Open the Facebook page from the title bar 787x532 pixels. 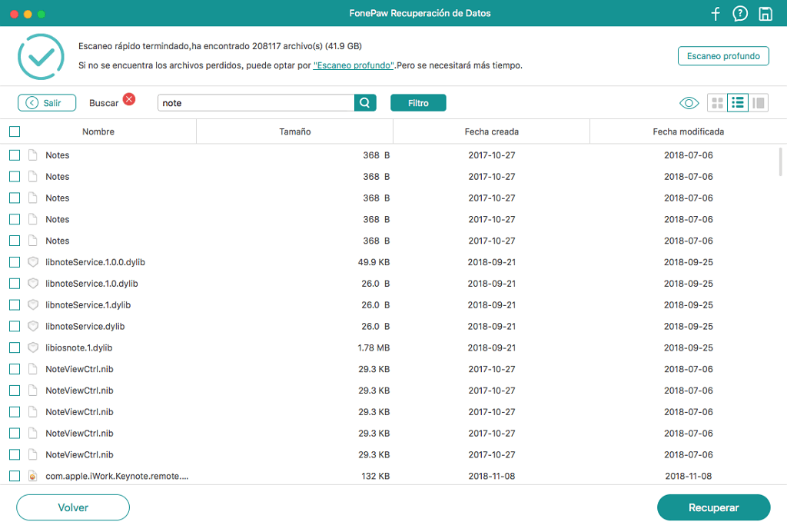tap(716, 14)
